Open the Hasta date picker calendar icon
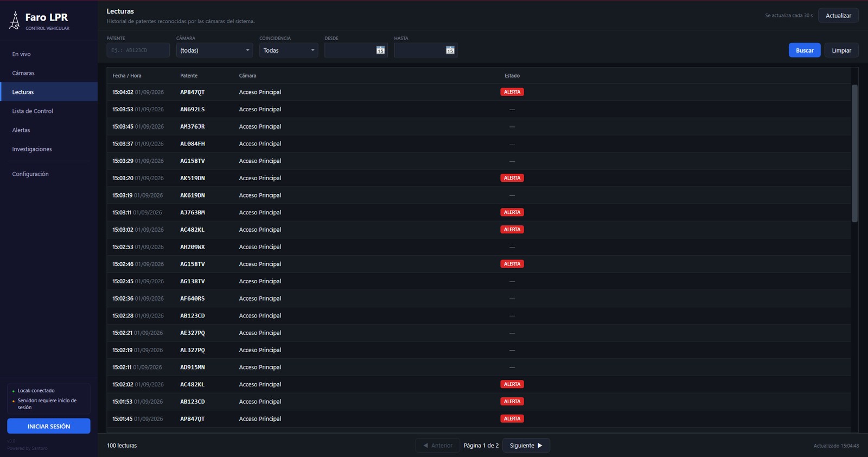This screenshot has height=457, width=868. click(450, 50)
